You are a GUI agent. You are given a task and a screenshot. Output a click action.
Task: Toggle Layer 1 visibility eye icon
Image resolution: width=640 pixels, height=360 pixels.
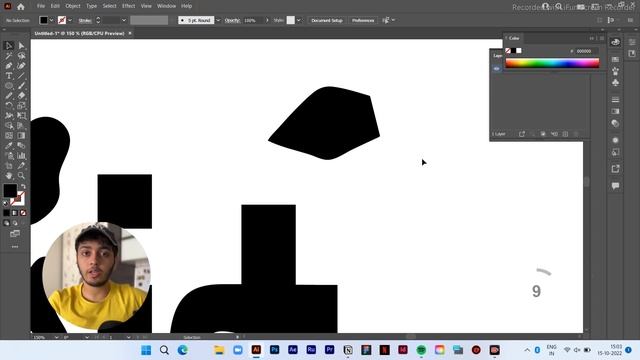496,69
